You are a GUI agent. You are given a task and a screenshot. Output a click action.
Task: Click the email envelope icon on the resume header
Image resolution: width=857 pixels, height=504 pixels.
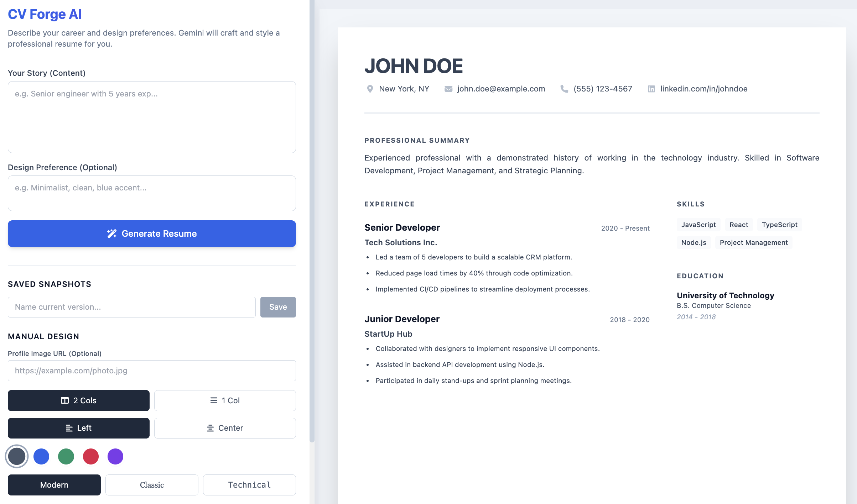click(x=448, y=89)
